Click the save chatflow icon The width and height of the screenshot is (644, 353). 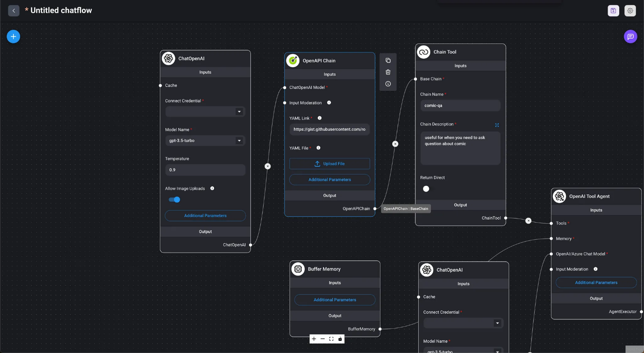pyautogui.click(x=613, y=11)
